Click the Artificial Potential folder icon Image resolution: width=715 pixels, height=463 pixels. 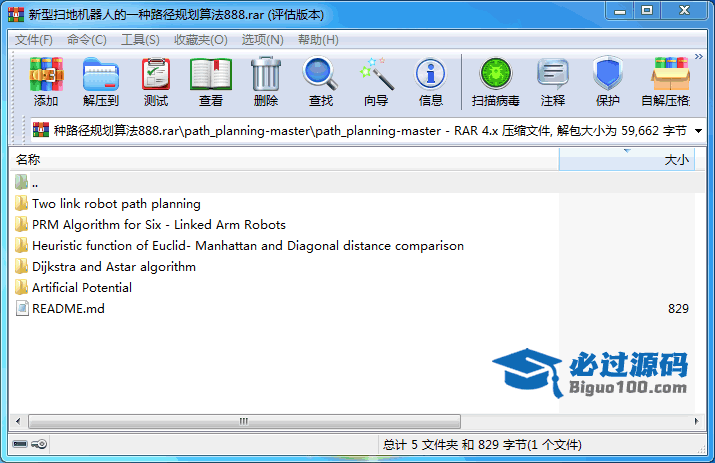pos(21,287)
